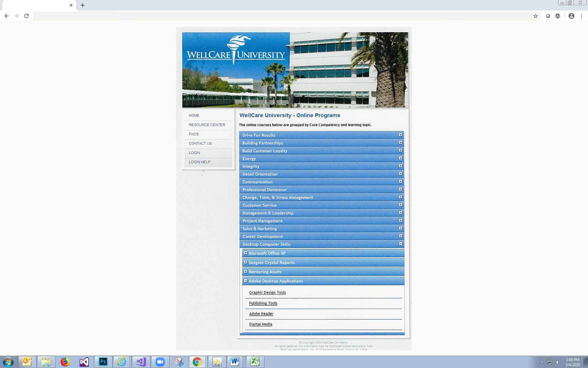Click the bookmark star icon
Viewport: 588px width, 368px height.
click(535, 16)
